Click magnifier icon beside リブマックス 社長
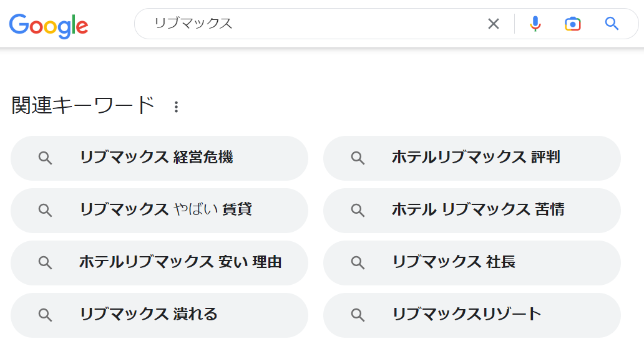The image size is (644, 344). (x=358, y=263)
